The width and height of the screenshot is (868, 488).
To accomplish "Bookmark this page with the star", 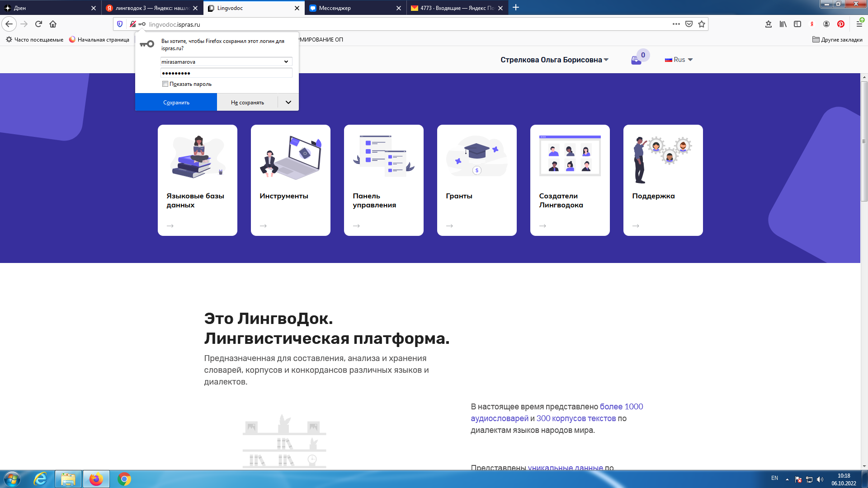I will [702, 24].
